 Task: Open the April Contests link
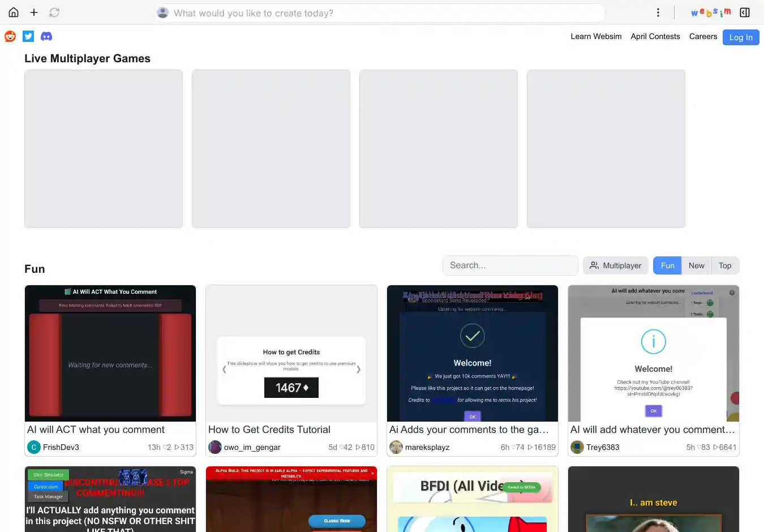coord(655,36)
